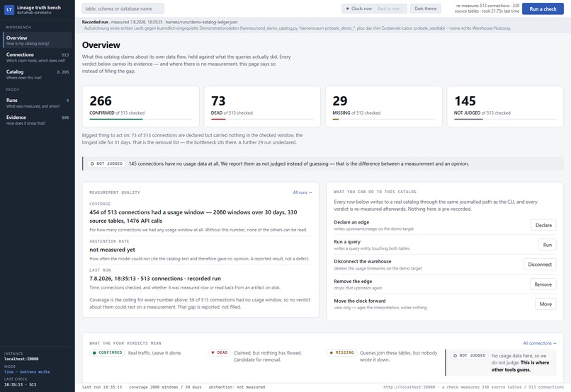Follow the All connections link
571x392 pixels.
coord(540,343)
